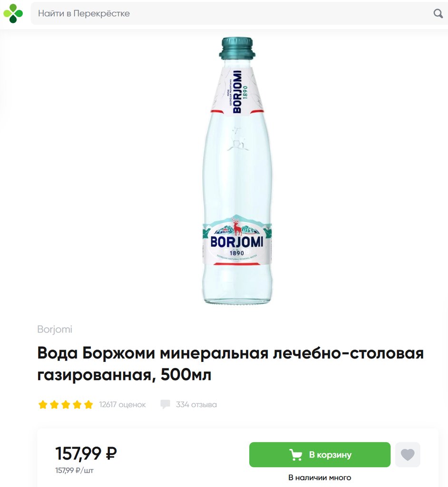The width and height of the screenshot is (448, 487).
Task: Rate with the third yellow star
Action: pyautogui.click(x=66, y=404)
